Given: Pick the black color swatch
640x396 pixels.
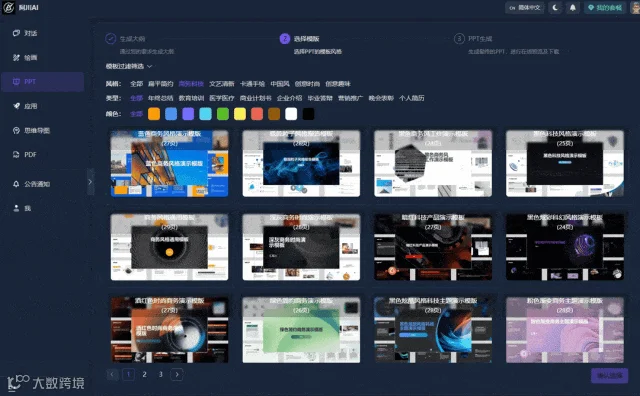Looking at the screenshot, I should pos(309,114).
